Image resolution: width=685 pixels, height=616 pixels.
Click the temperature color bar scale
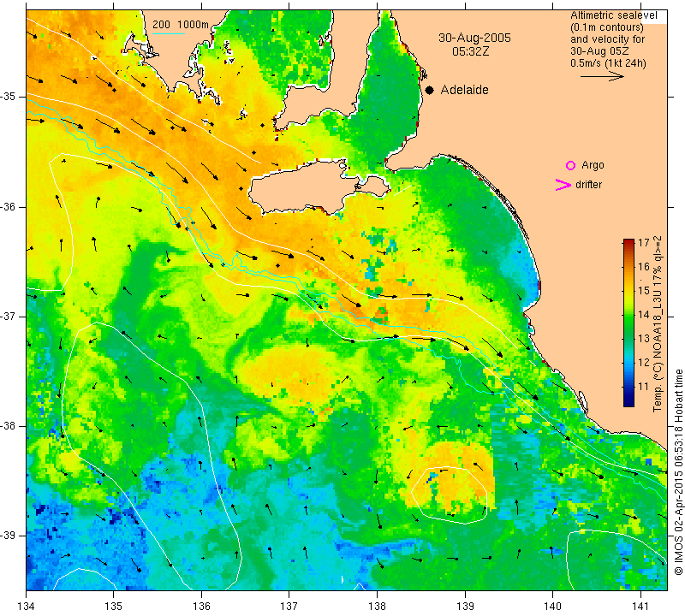tap(628, 323)
